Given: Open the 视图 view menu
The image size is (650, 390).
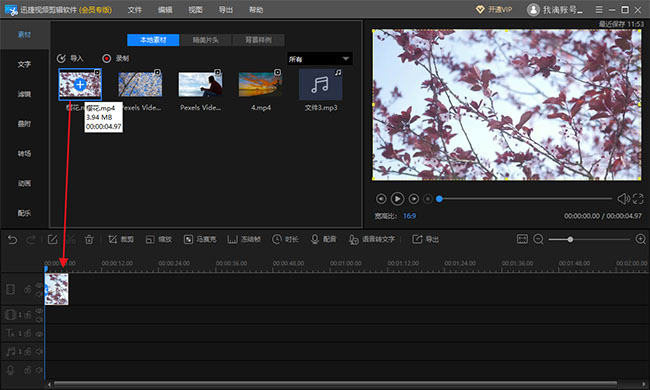Looking at the screenshot, I should click(195, 10).
